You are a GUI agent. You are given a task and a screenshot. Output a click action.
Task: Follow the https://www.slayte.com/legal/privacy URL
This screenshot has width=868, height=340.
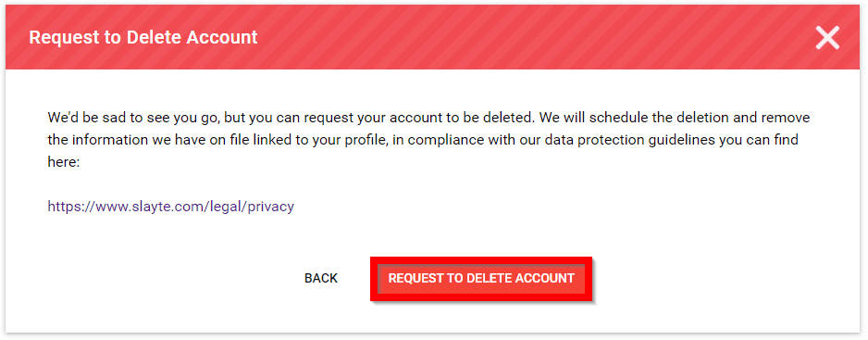(170, 207)
